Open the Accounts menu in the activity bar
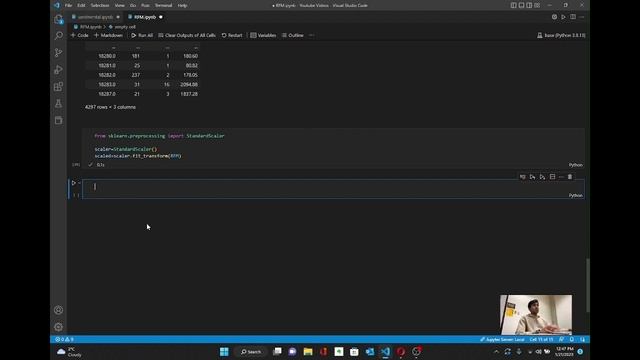 tap(58, 310)
